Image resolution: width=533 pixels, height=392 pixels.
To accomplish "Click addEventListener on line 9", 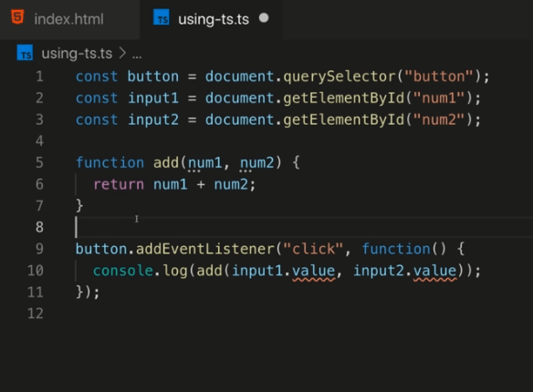I will pos(205,249).
